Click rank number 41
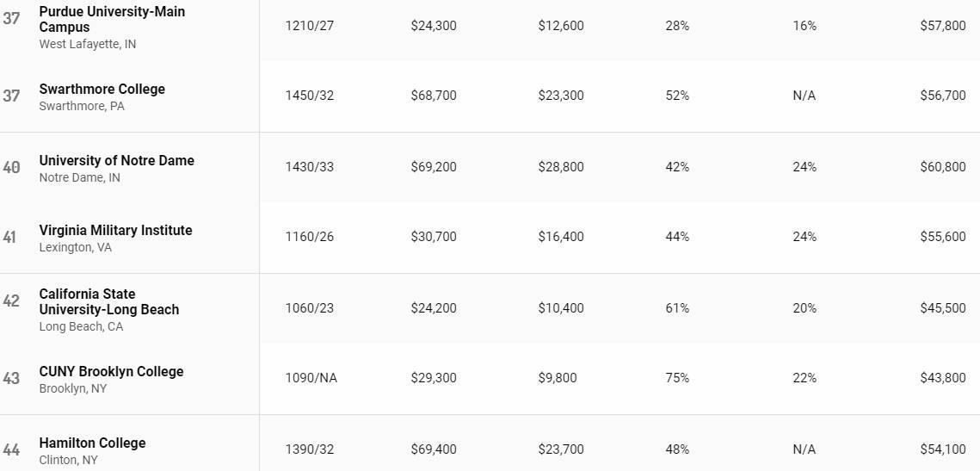The image size is (980, 471). click(x=10, y=237)
